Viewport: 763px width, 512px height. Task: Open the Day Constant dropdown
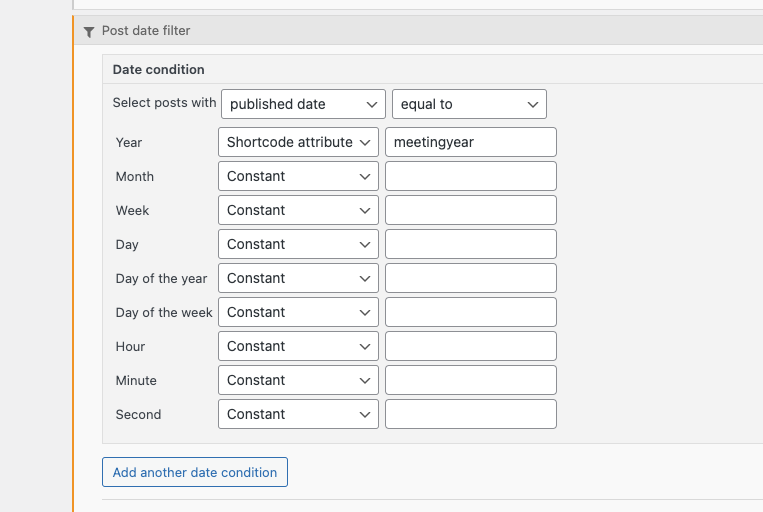point(298,244)
